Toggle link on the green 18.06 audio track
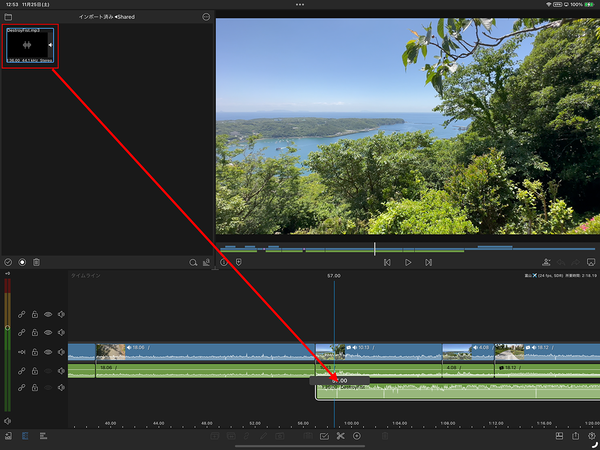This screenshot has height=450, width=600. (x=21, y=371)
